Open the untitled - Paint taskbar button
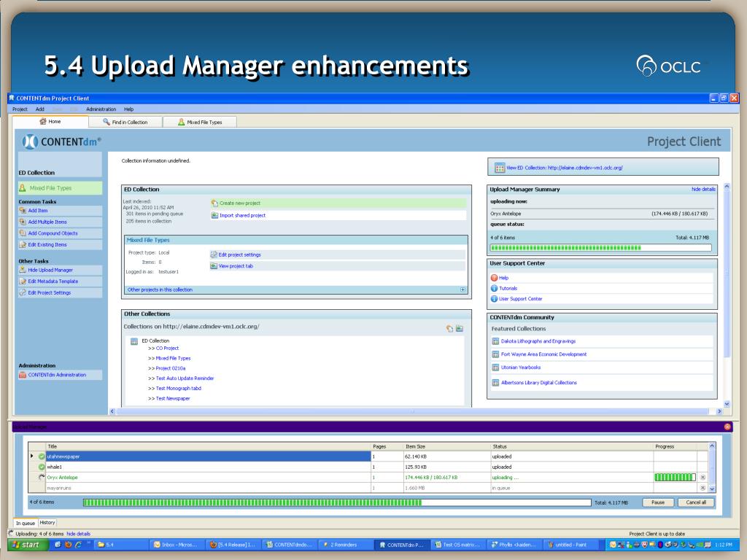Image resolution: width=747 pixels, height=560 pixels. click(x=572, y=545)
